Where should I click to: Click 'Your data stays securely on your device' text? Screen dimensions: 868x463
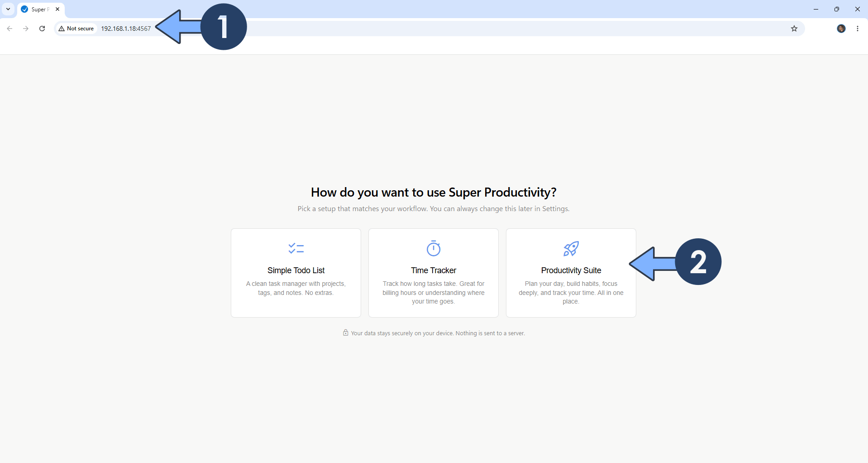coord(438,333)
